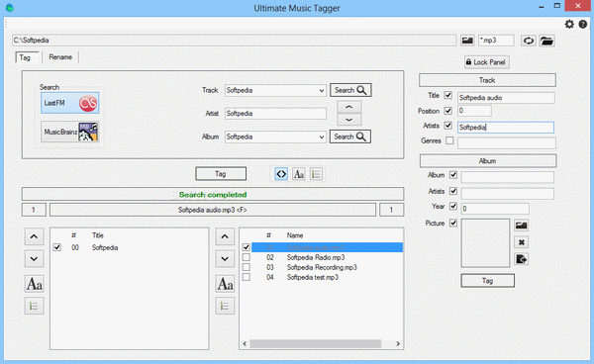Move file up in Name list

[225, 236]
